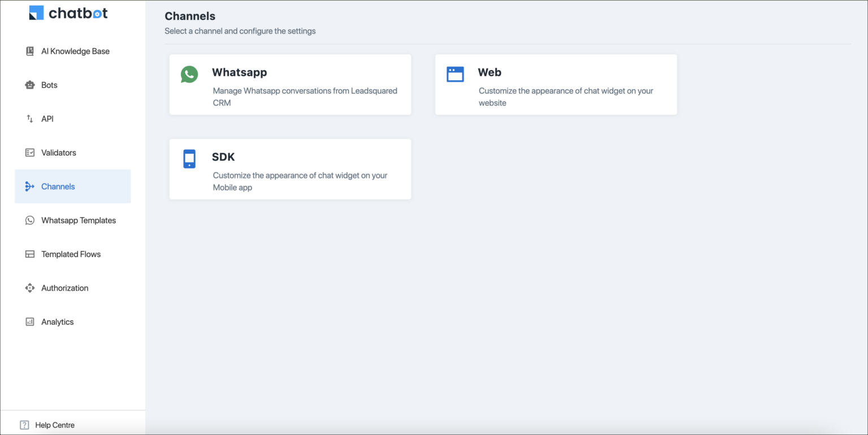Click the SDK mobile phone icon

(x=189, y=159)
